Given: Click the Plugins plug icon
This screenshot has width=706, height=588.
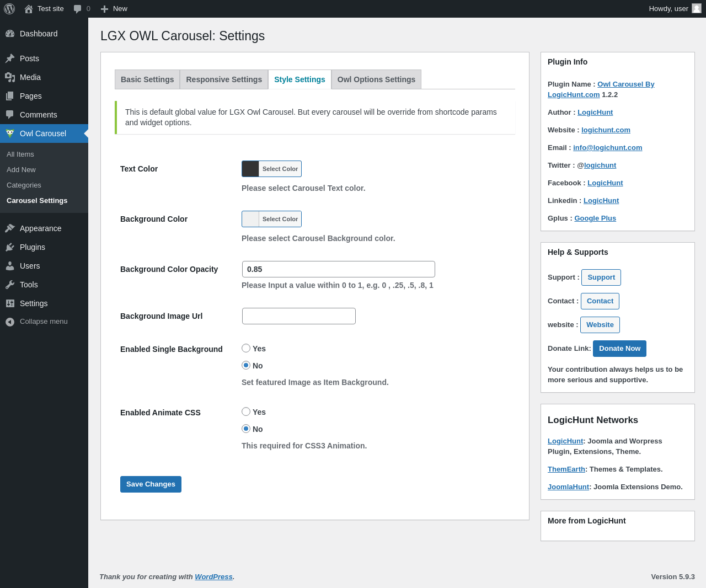Looking at the screenshot, I should coord(10,247).
